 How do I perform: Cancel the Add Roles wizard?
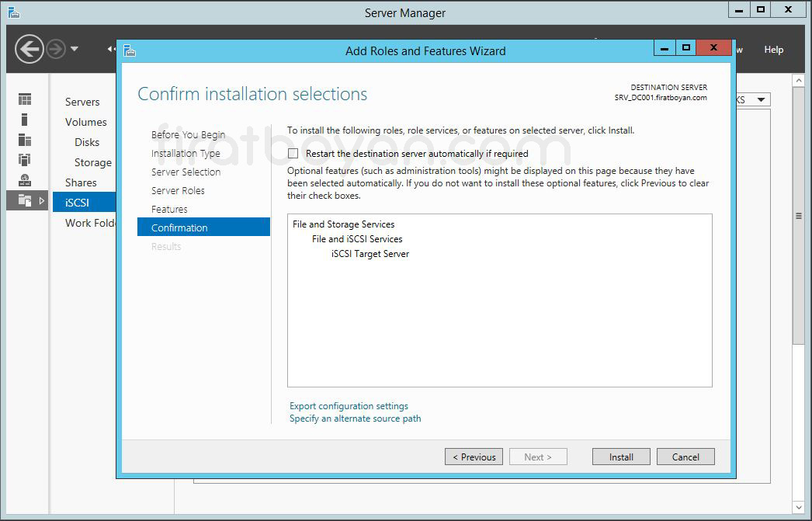tap(685, 457)
